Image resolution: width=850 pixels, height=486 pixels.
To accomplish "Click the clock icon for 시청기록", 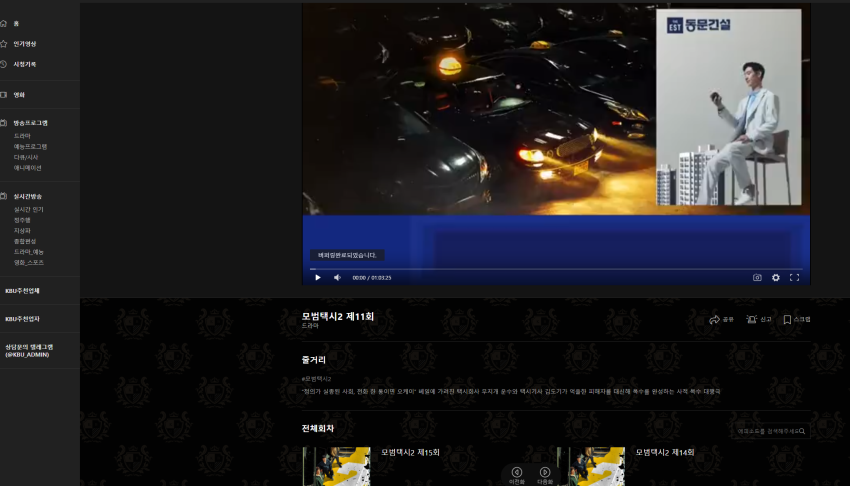I will (x=3, y=64).
